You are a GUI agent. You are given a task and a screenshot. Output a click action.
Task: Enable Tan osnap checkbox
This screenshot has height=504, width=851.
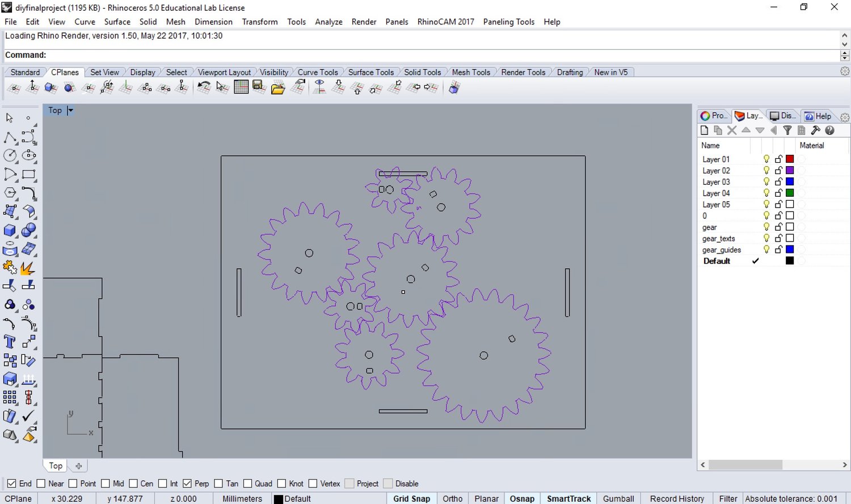[x=219, y=484]
